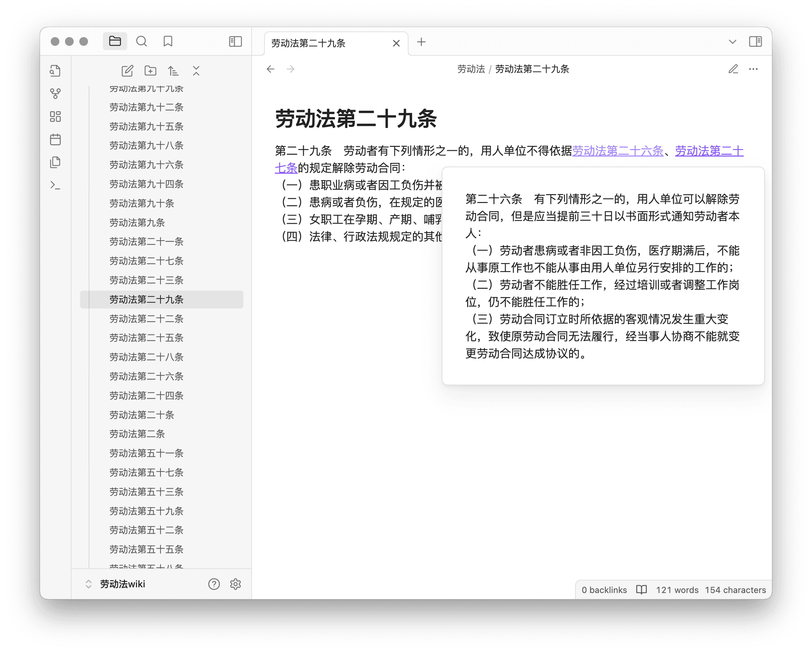Open help question mark icon

(214, 584)
